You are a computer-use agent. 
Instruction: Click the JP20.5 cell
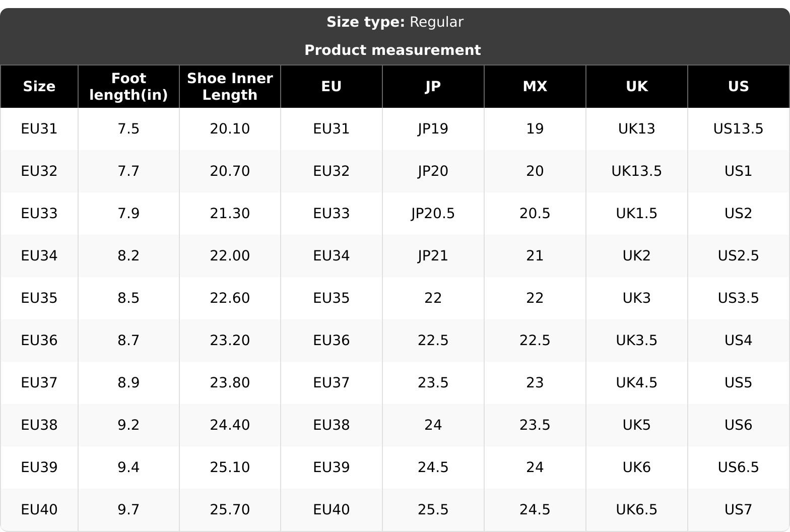(x=433, y=214)
